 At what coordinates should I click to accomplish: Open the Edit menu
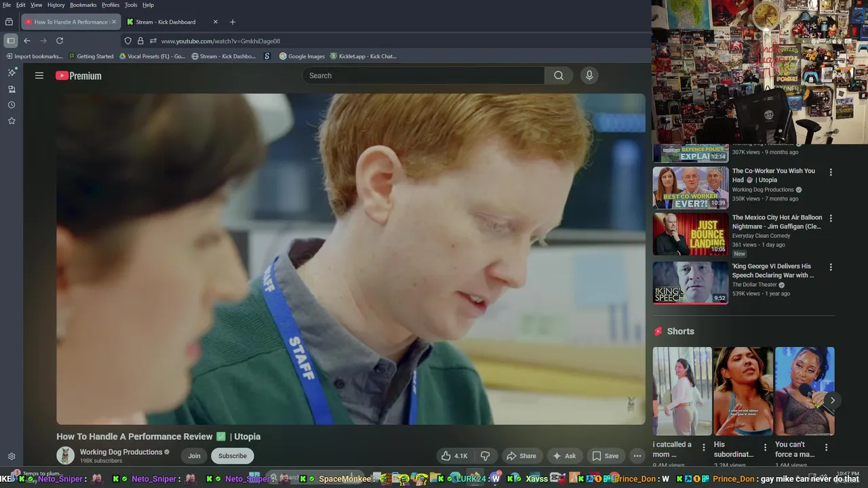[x=21, y=5]
